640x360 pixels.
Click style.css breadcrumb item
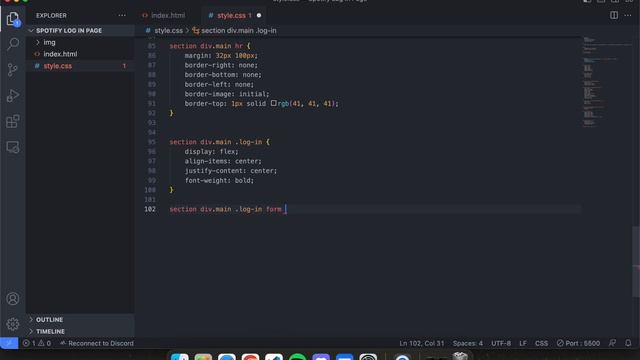168,31
